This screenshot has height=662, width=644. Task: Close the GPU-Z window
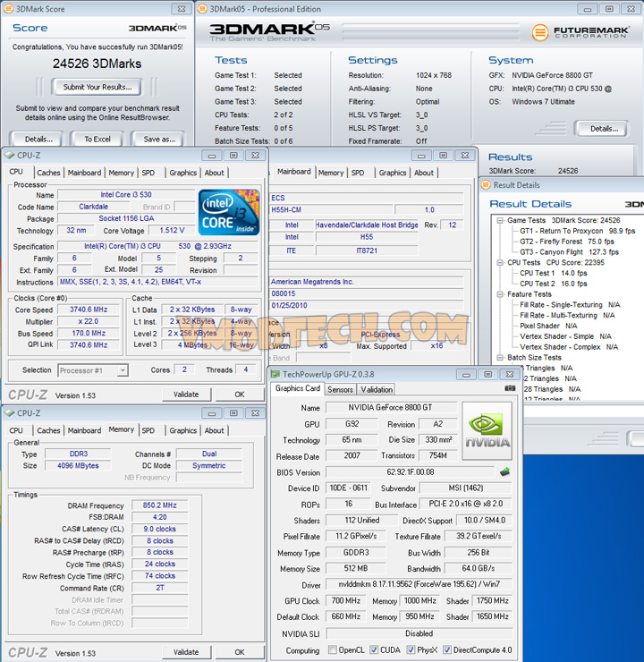(509, 374)
